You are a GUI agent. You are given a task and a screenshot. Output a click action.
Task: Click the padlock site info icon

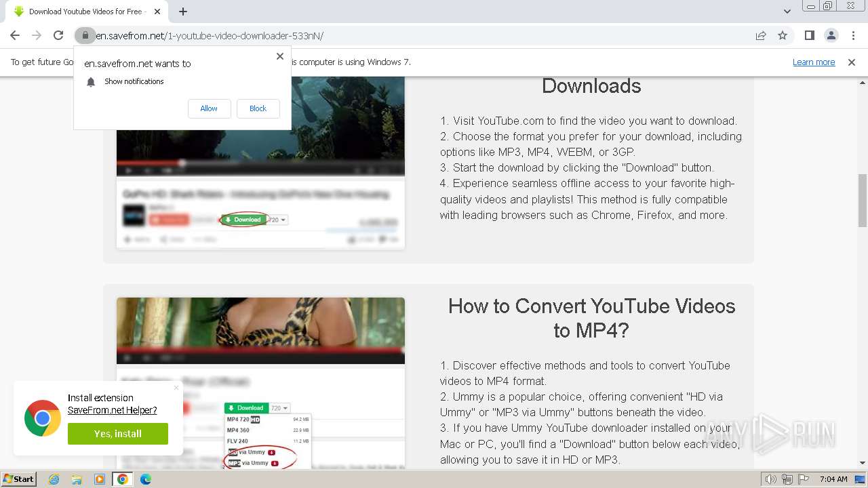coord(85,35)
